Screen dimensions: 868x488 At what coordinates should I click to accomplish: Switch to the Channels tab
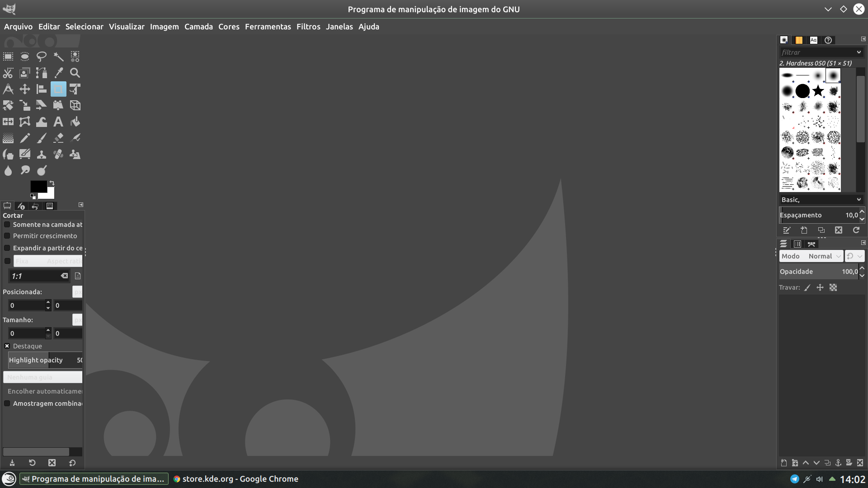(797, 244)
